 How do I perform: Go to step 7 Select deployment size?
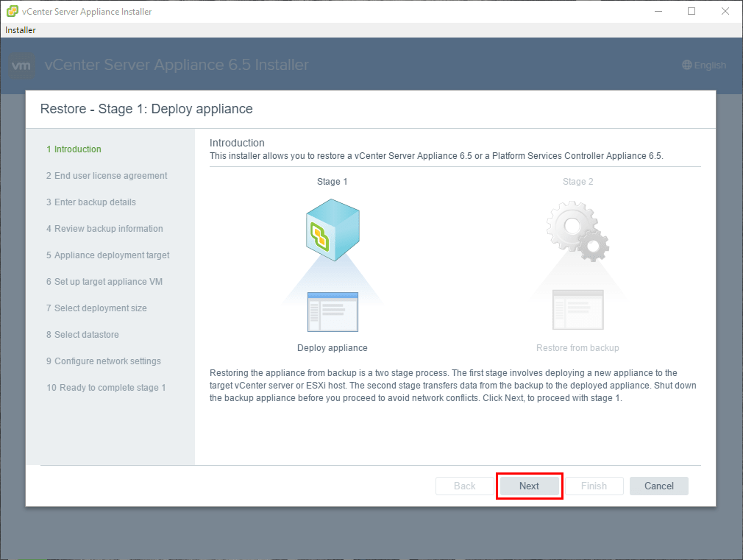pyautogui.click(x=96, y=308)
